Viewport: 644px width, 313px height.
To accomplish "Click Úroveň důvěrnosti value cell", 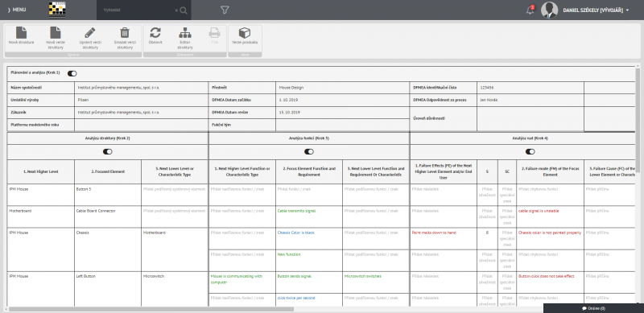I will click(530, 118).
